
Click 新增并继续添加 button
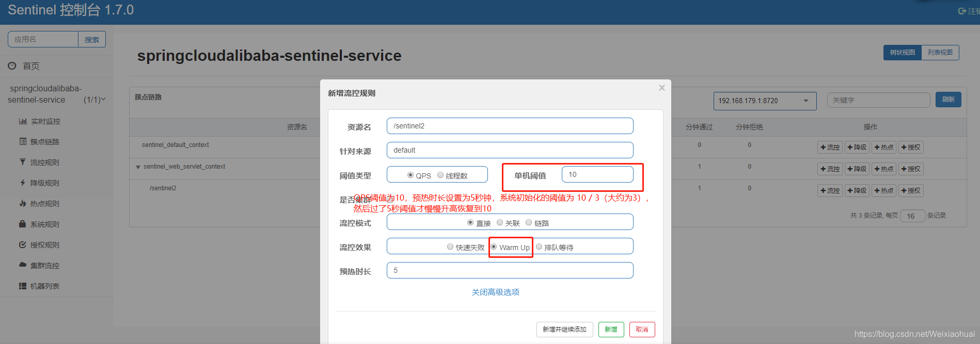tap(564, 330)
